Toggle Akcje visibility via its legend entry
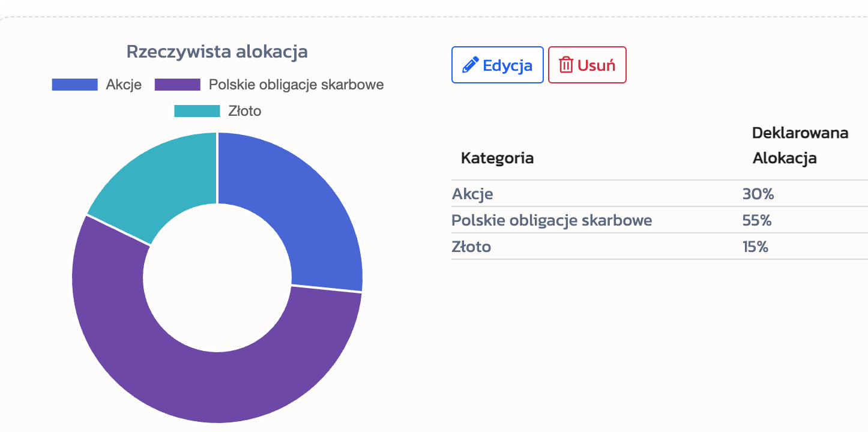This screenshot has width=868, height=432. point(125,85)
